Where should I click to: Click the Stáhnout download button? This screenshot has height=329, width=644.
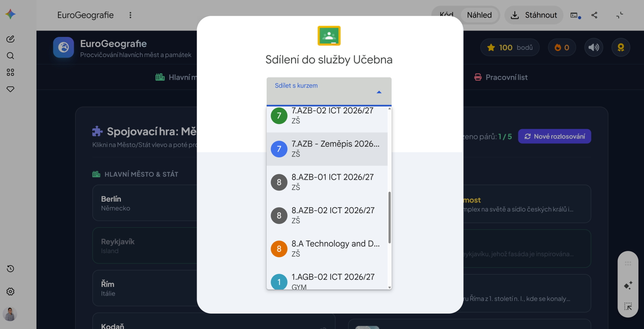click(x=534, y=15)
